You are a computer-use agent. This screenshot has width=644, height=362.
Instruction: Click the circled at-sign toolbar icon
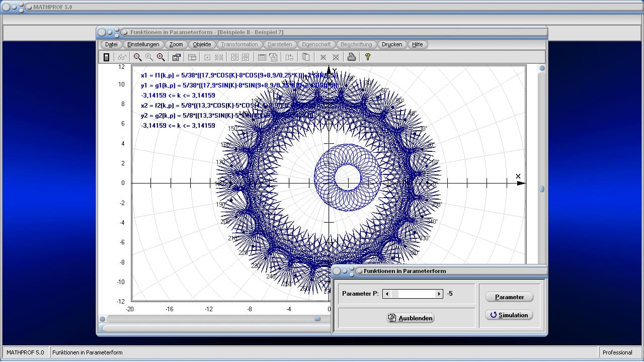coord(246,57)
